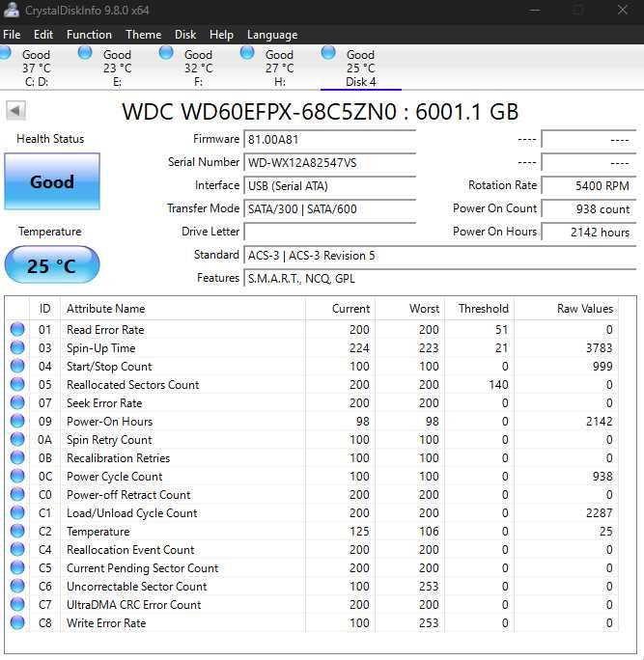Select the Load/Unload Cycle Count attribute name
Screen dimensions: 644x660
132,513
